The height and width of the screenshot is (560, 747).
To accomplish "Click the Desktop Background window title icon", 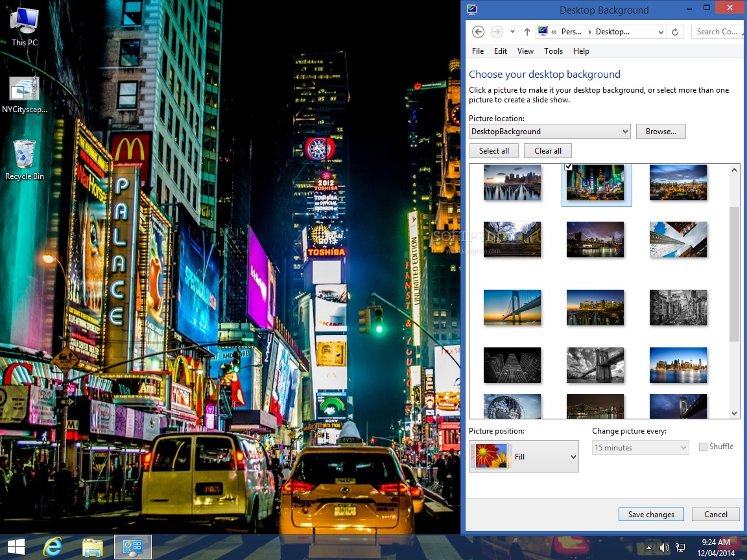I will (472, 9).
